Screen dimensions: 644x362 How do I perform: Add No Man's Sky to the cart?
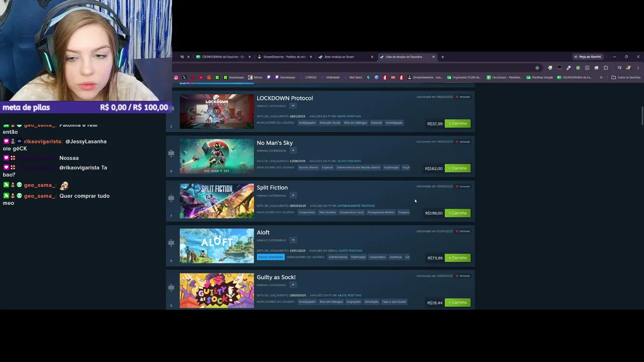pos(457,168)
